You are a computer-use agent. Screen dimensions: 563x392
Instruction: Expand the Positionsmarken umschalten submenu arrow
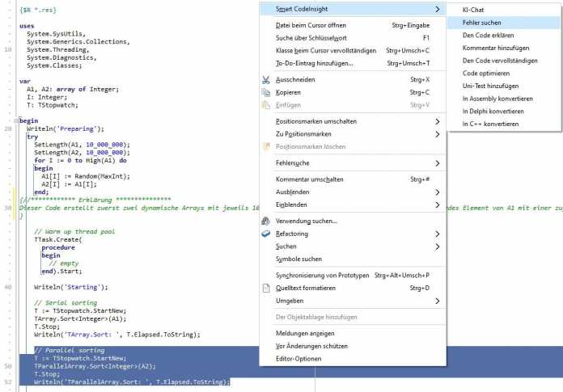tap(438, 121)
